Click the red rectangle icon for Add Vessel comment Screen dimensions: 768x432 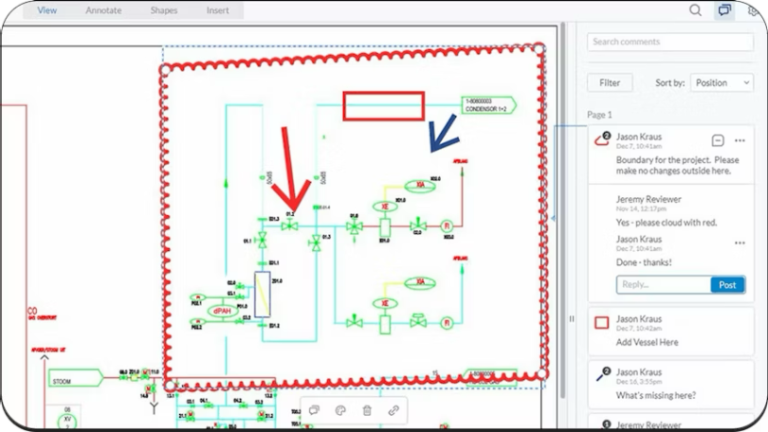click(x=602, y=323)
